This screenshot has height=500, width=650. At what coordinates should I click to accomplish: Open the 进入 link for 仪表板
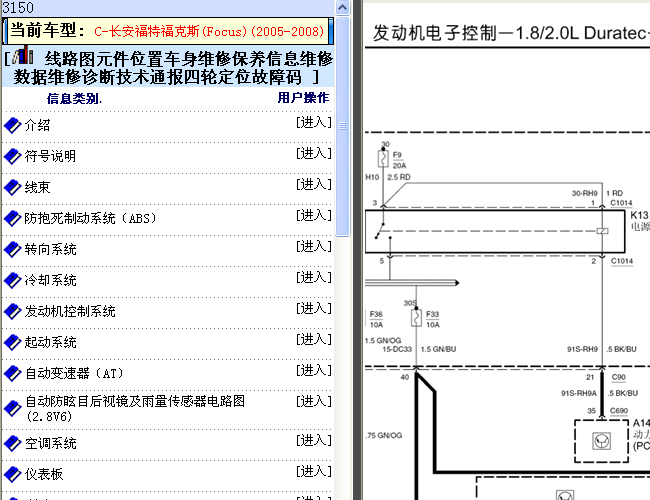(x=314, y=471)
